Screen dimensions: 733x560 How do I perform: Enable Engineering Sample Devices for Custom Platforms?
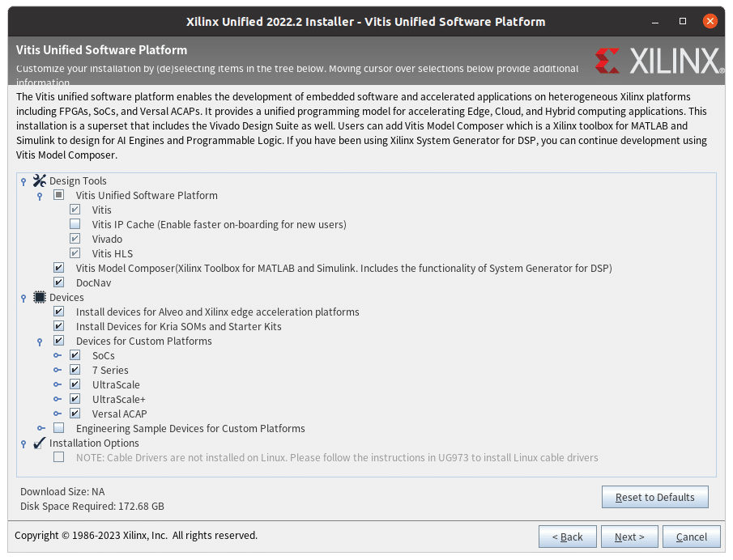(58, 428)
